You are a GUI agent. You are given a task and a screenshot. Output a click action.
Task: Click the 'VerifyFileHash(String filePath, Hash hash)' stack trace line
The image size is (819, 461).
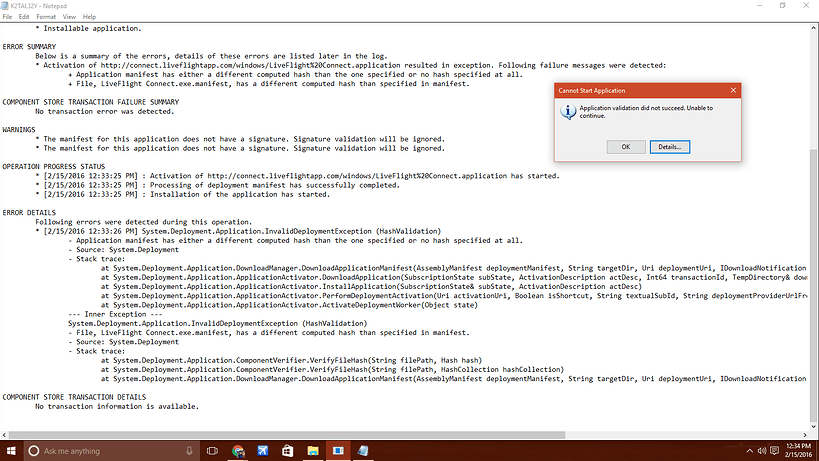click(291, 360)
